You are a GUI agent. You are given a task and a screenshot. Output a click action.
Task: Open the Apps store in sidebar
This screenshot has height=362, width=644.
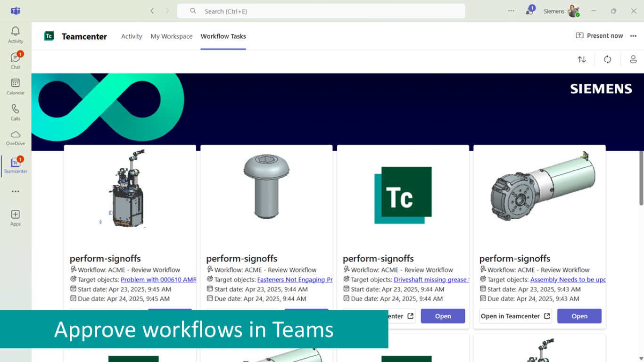tap(16, 218)
